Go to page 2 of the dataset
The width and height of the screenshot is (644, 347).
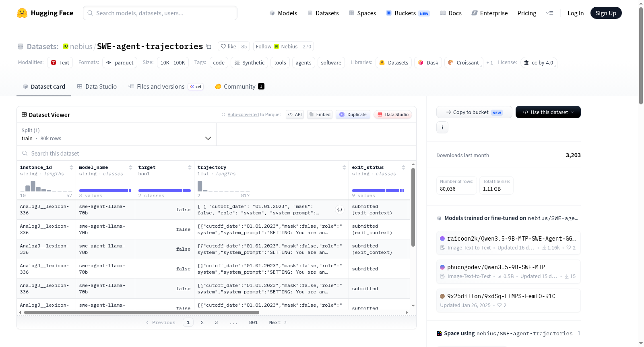tap(202, 322)
